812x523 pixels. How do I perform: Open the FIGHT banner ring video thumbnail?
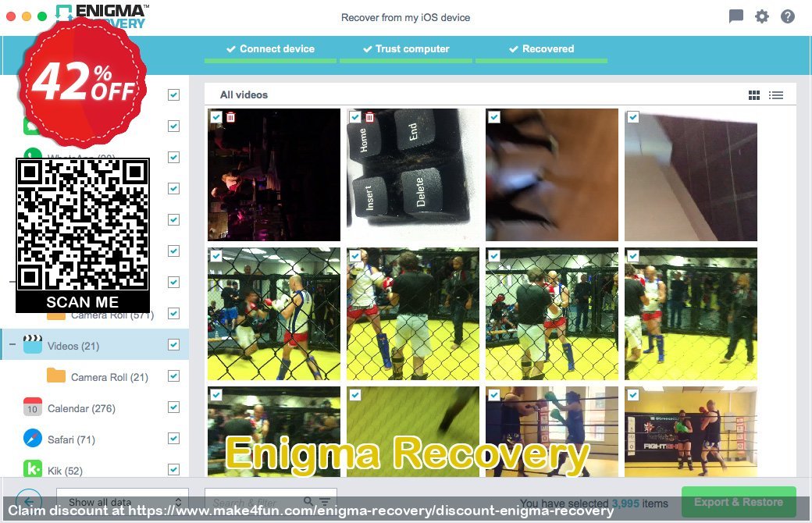click(x=691, y=432)
